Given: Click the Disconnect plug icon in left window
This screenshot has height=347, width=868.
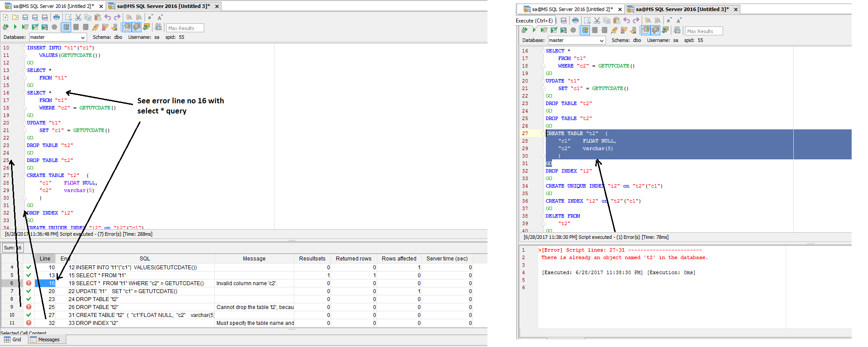Looking at the screenshot, I should [105, 27].
